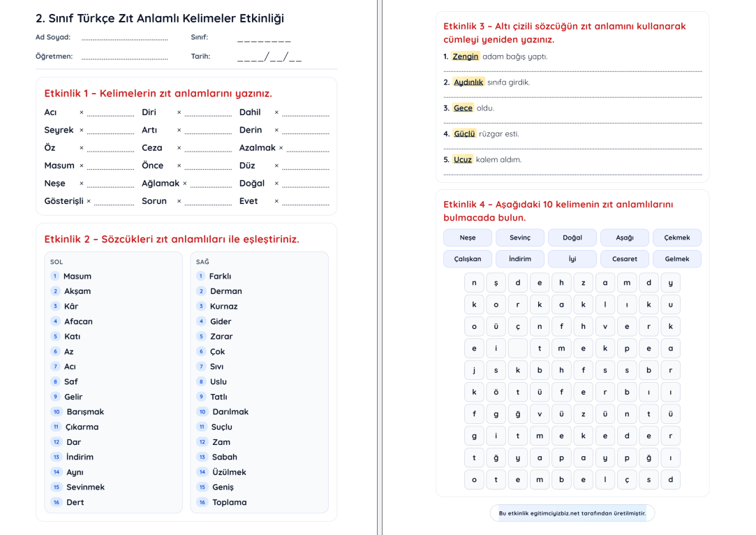Viewport: 756px width, 535px height.
Task: Click the Ad Soyad name field
Action: click(124, 39)
